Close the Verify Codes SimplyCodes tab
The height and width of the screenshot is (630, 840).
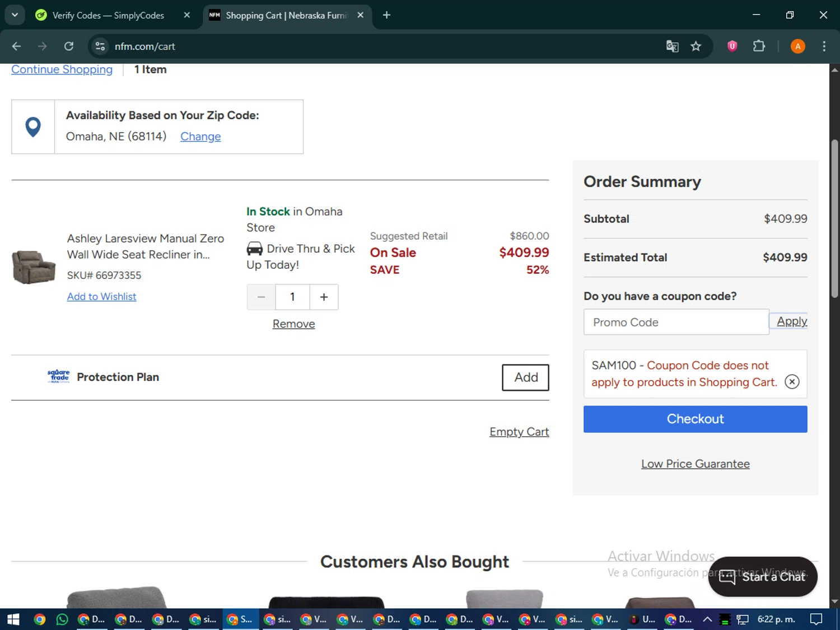[187, 15]
